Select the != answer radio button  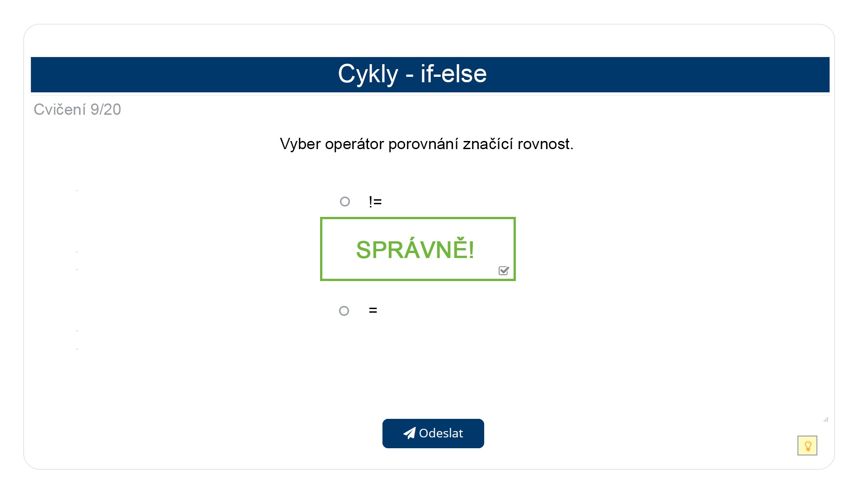[345, 202]
